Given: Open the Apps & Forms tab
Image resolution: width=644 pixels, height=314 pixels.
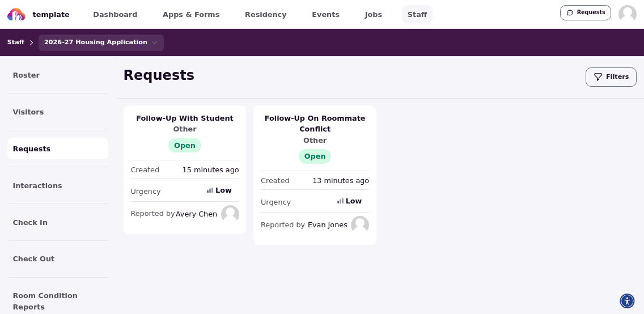Looking at the screenshot, I should click(x=191, y=14).
